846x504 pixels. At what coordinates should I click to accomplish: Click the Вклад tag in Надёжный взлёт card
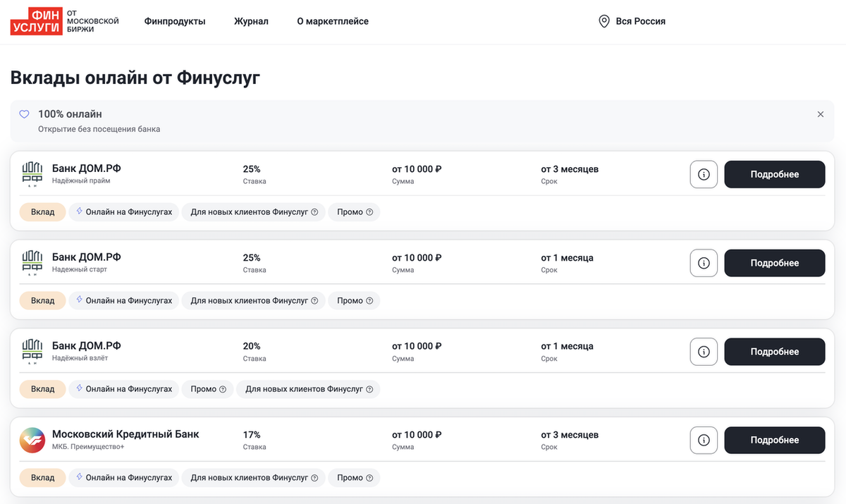(42, 389)
